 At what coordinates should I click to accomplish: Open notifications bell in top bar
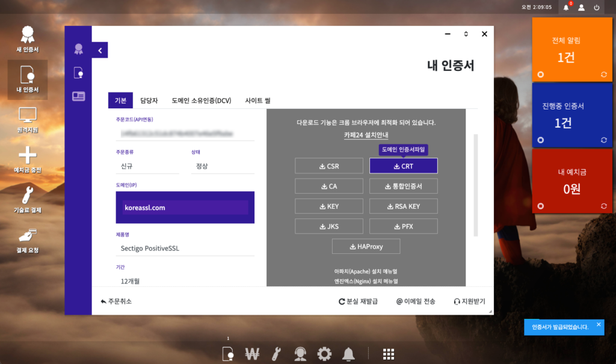566,7
